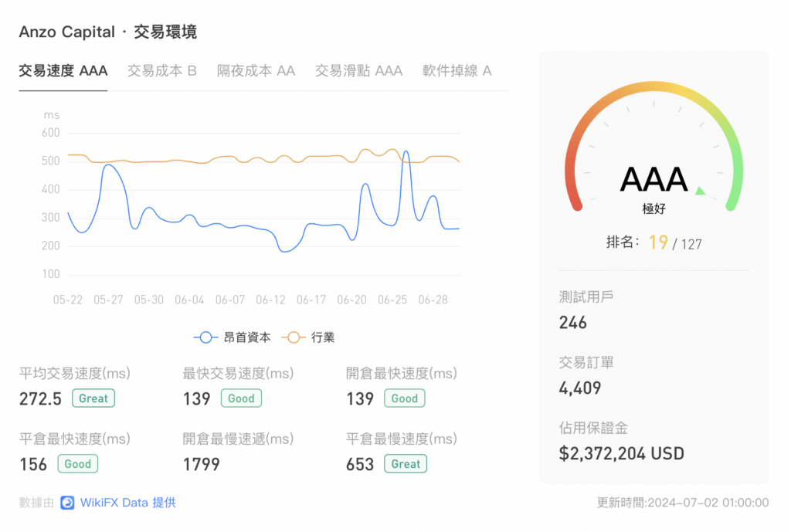Switch to the 交易滑點 AAA tab
Viewport: 791px width, 532px height.
pos(358,70)
